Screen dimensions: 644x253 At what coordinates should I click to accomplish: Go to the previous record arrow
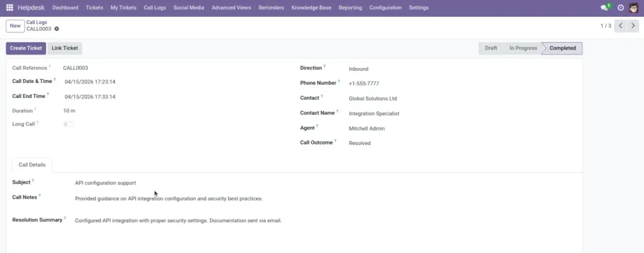click(621, 25)
